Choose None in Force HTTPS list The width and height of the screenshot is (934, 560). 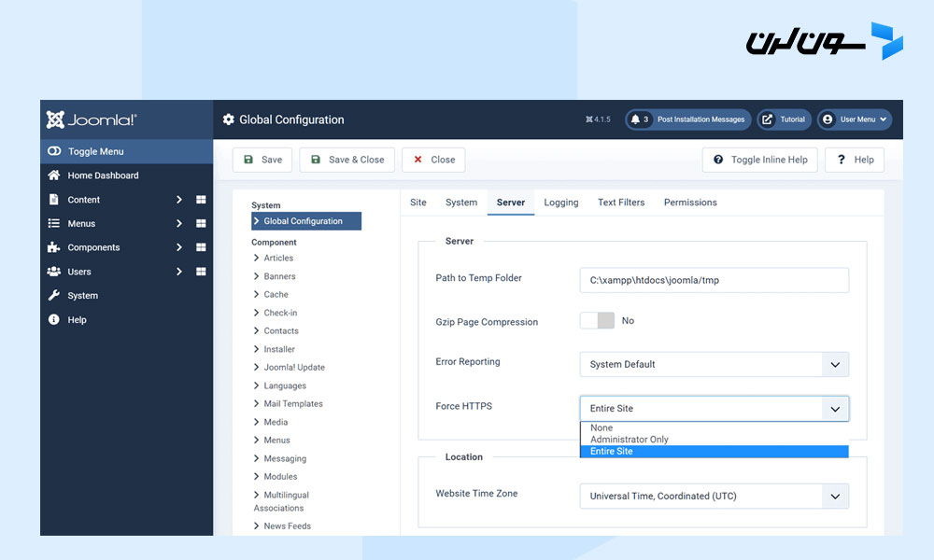click(x=715, y=427)
